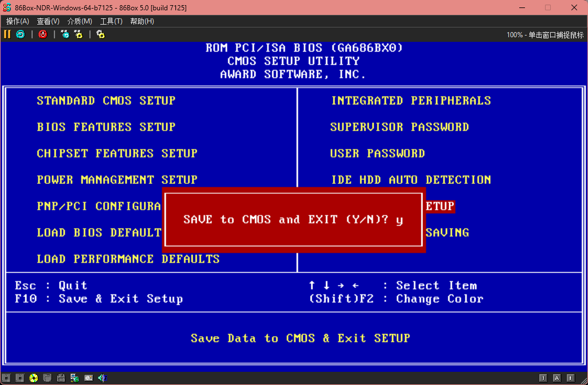588x385 pixels.
Task: Click the greyed cartridge status bar icon
Action: point(61,378)
